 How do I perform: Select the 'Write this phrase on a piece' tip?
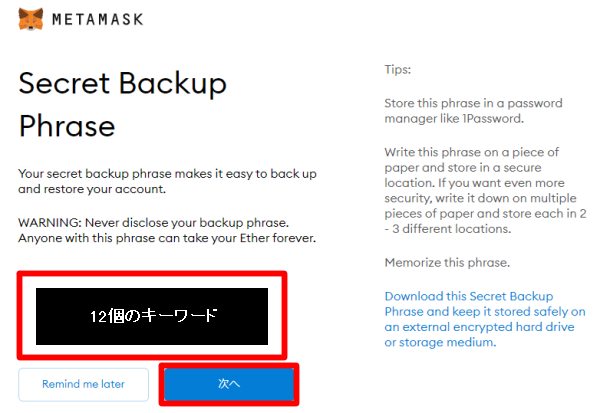472,152
